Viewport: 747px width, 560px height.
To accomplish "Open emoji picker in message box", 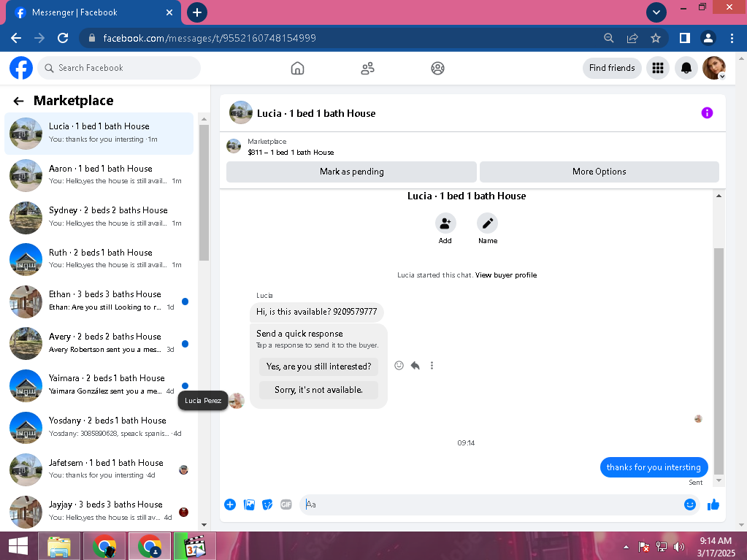I will tap(689, 505).
